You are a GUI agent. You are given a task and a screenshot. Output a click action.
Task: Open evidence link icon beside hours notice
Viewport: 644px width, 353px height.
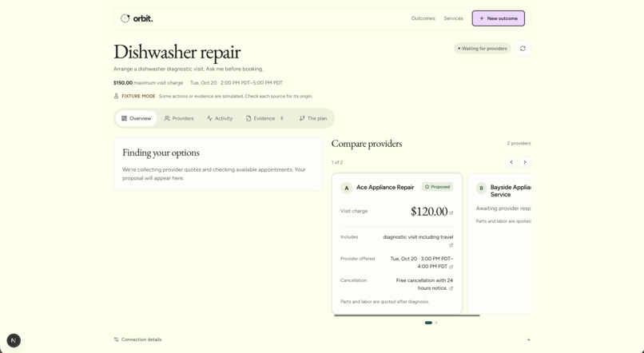point(451,288)
